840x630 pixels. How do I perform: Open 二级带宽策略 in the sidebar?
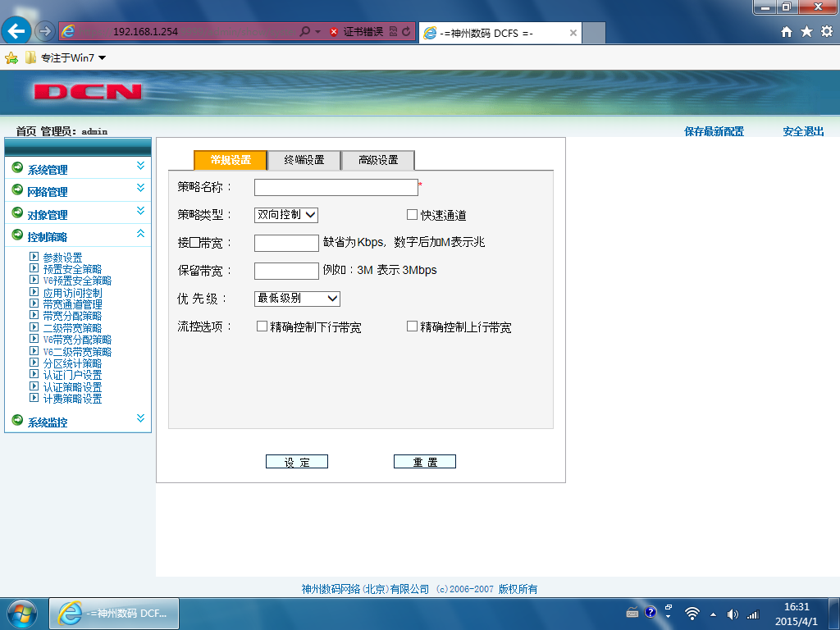click(x=72, y=328)
